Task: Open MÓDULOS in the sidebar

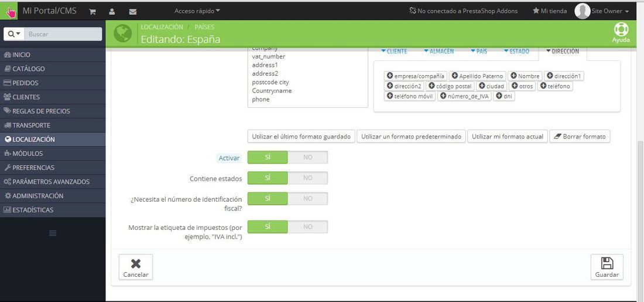Action: tap(53, 154)
